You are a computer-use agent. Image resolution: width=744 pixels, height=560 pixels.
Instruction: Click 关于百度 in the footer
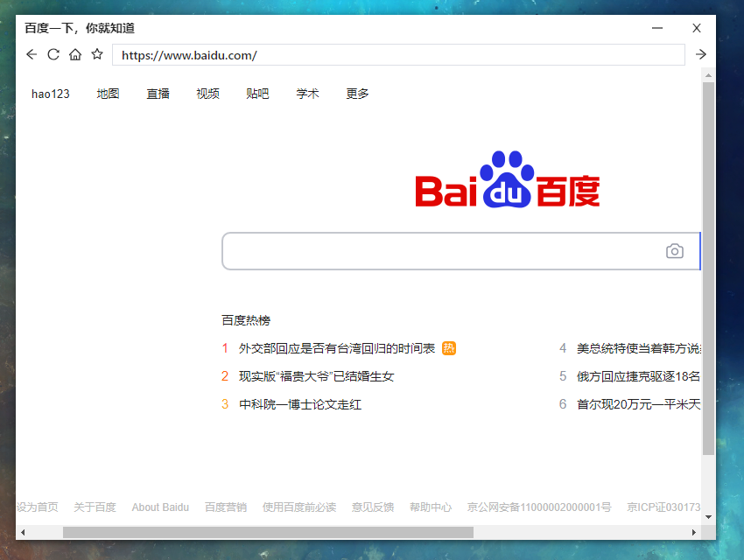(x=95, y=507)
